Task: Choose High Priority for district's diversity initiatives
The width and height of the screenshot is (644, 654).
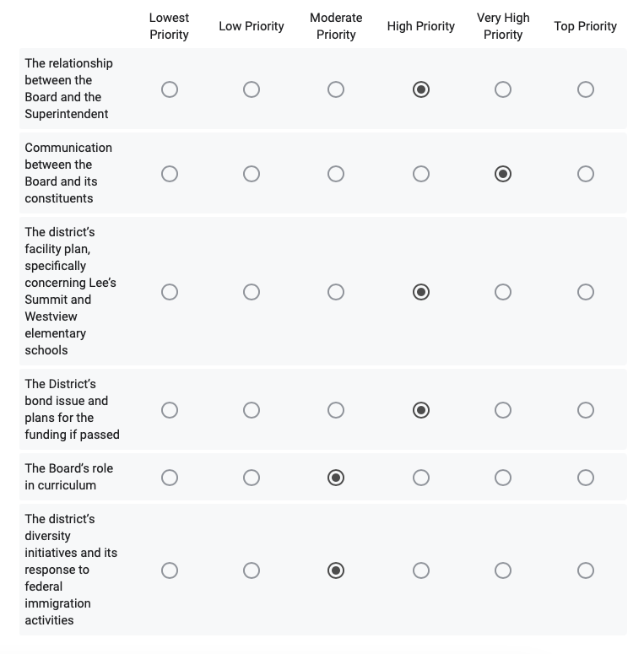Action: point(421,570)
